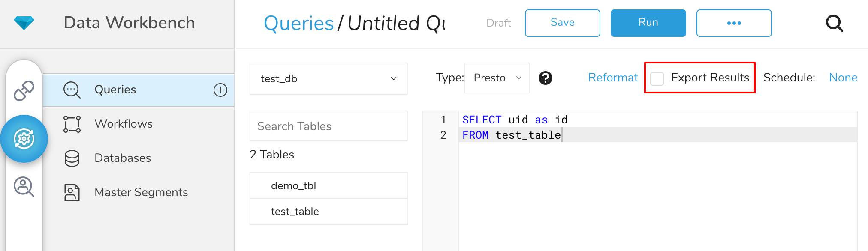
Task: Click the search magnifier icon
Action: [x=834, y=23]
